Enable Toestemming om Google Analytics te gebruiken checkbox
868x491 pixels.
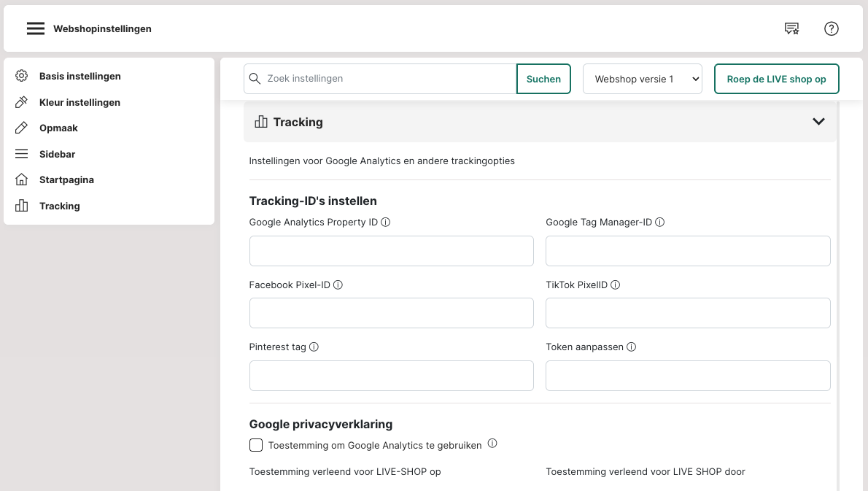point(256,445)
